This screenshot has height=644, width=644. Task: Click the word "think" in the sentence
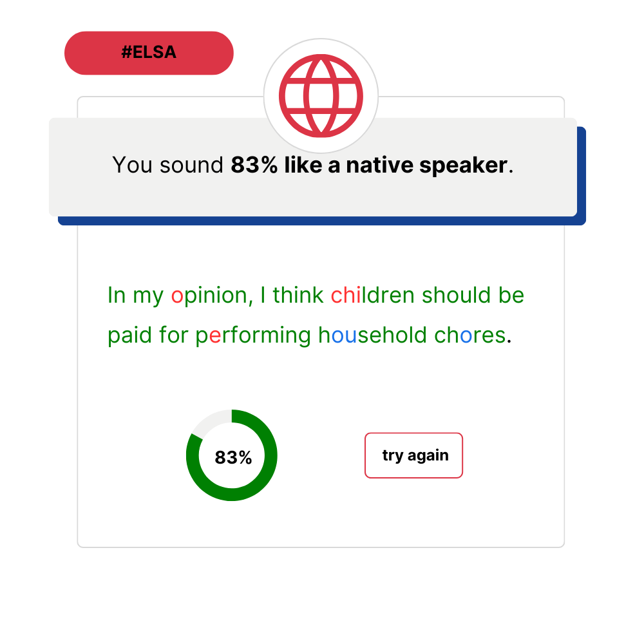pyautogui.click(x=298, y=296)
